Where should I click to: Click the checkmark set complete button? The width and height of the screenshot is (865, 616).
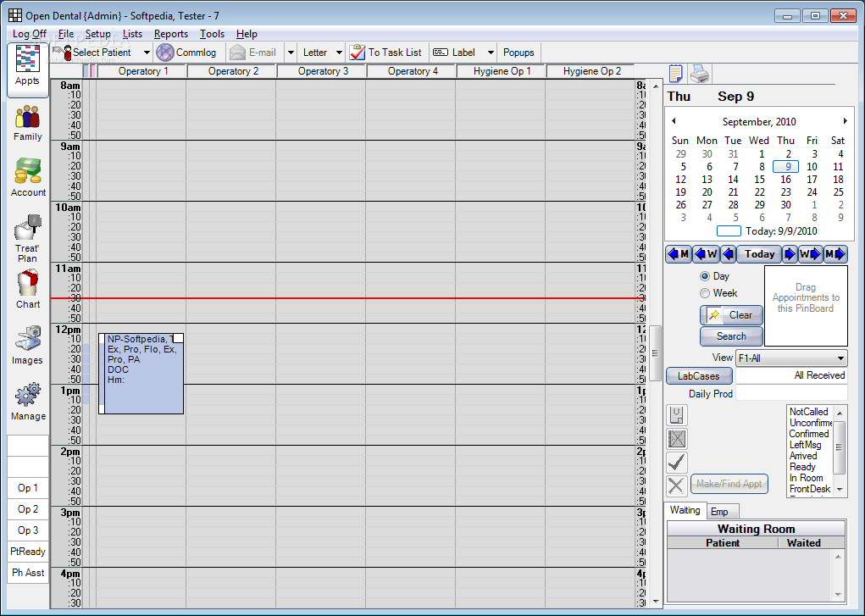click(677, 463)
